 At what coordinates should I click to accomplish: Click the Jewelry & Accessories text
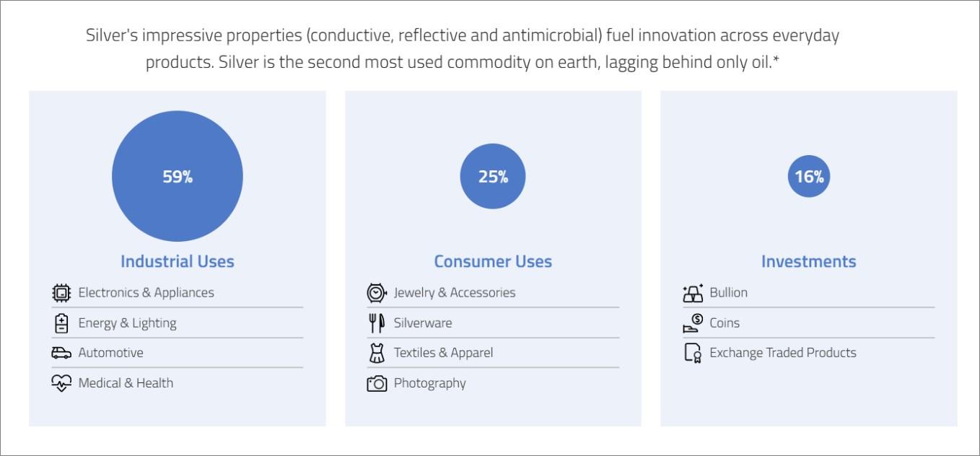pyautogui.click(x=455, y=293)
